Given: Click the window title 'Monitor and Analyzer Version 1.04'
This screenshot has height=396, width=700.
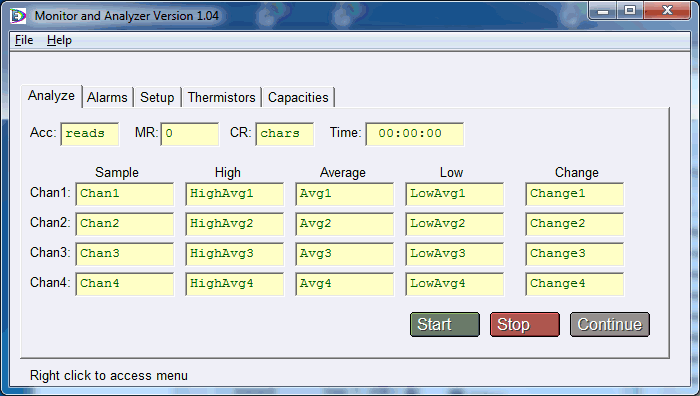Looking at the screenshot, I should point(127,16).
